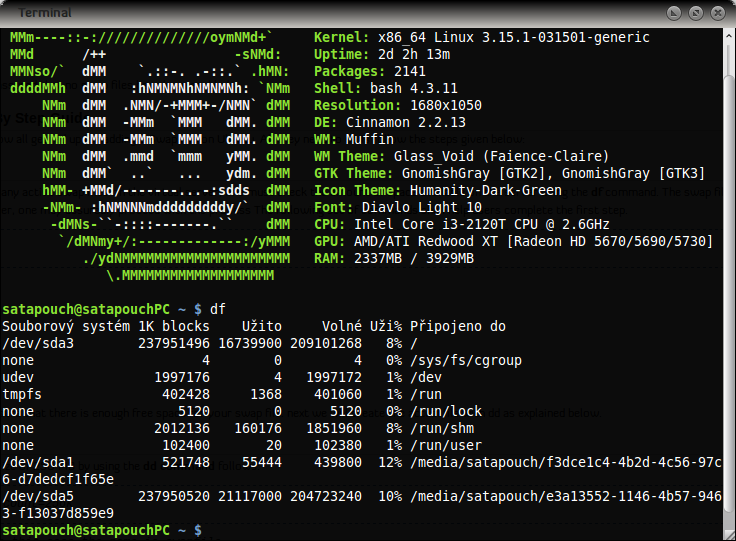Click the 1K blocks column header
This screenshot has width=736, height=541.
(174, 326)
